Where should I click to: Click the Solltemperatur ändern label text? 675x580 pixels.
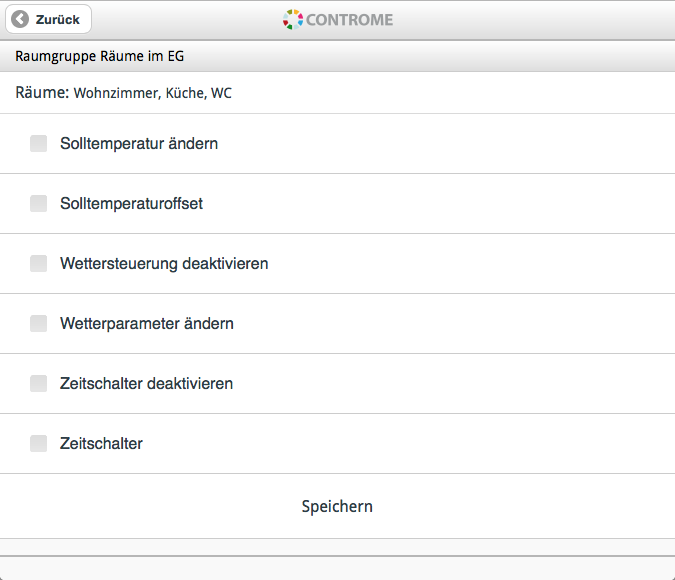139,143
